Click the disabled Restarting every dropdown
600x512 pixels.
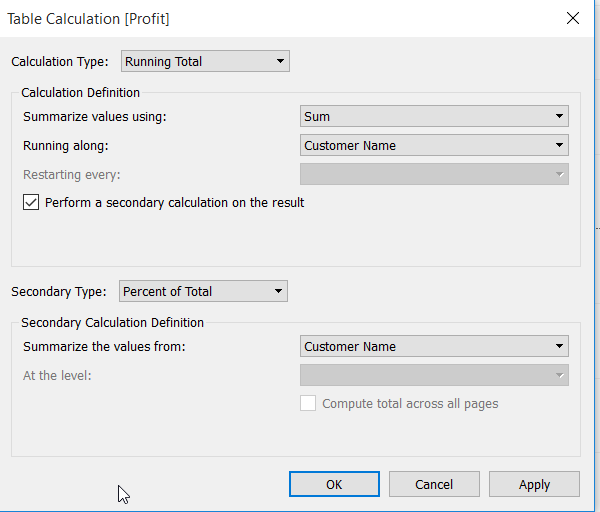pyautogui.click(x=434, y=174)
